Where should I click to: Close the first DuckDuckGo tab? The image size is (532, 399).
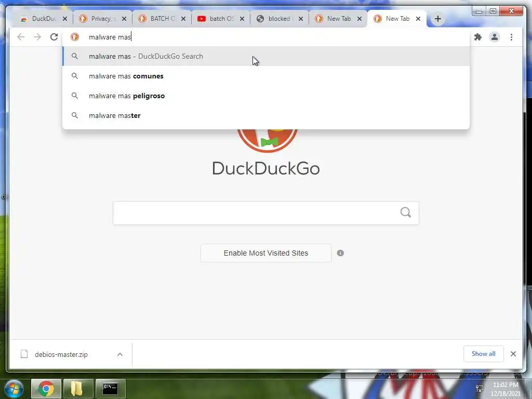click(65, 19)
